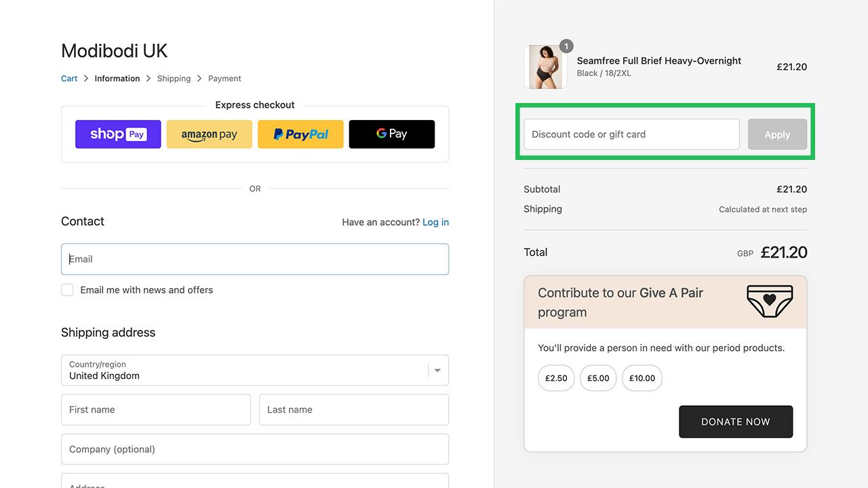868x488 pixels.
Task: Tick Email me with news and offers
Action: [67, 290]
